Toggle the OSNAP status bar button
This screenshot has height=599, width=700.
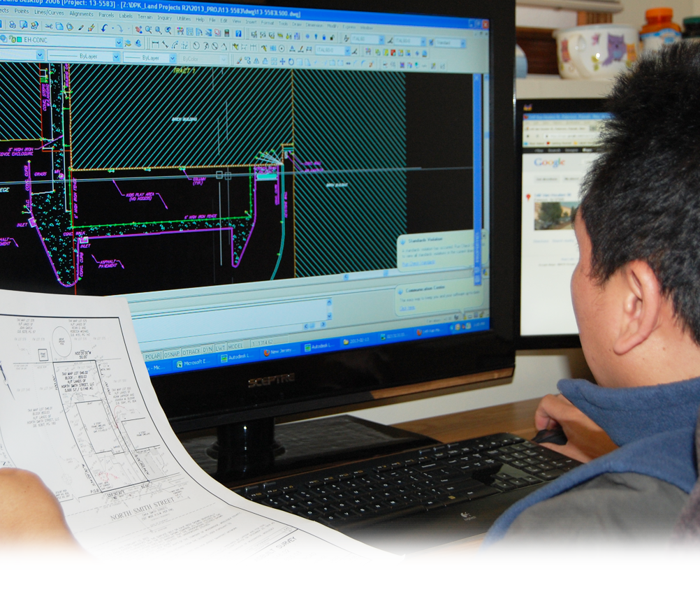(x=171, y=354)
